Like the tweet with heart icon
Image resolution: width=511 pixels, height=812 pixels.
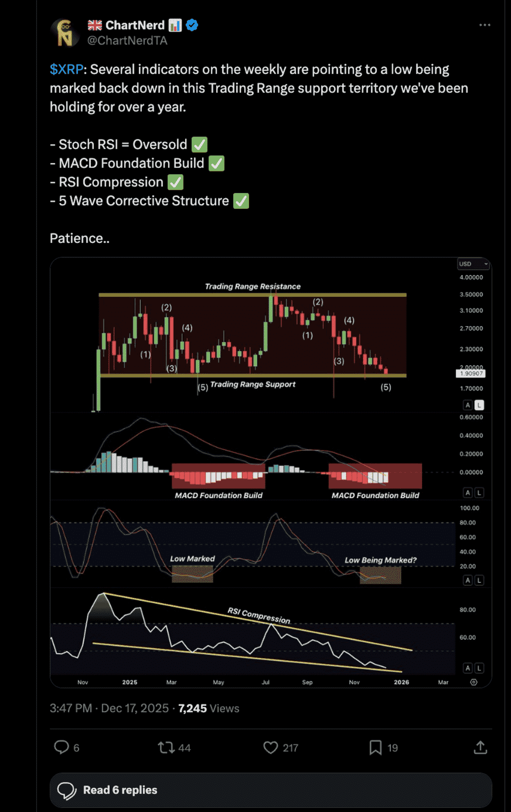[x=270, y=747]
